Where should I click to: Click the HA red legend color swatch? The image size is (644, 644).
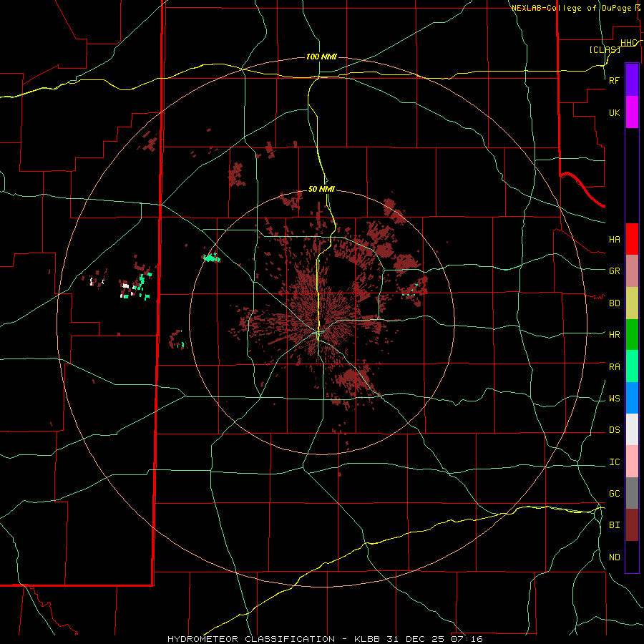tap(632, 239)
